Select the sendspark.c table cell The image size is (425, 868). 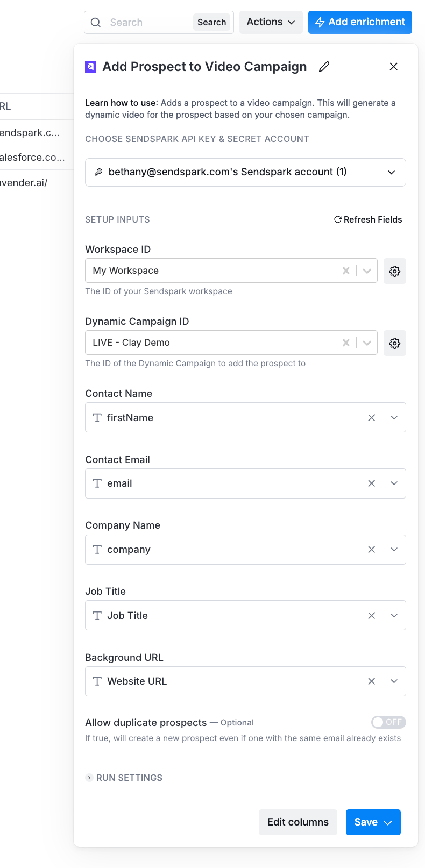tap(36, 133)
